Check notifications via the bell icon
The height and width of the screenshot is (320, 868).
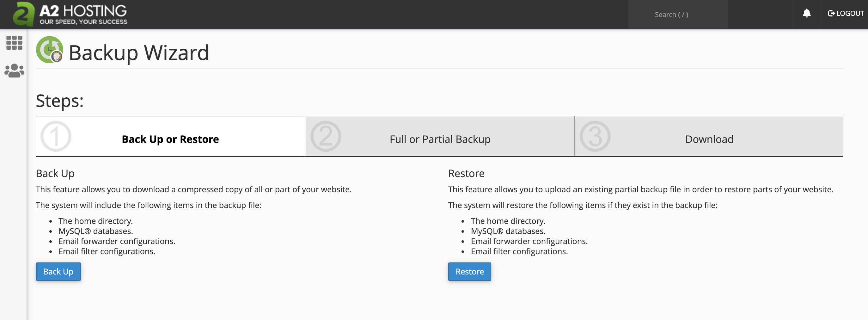(806, 14)
